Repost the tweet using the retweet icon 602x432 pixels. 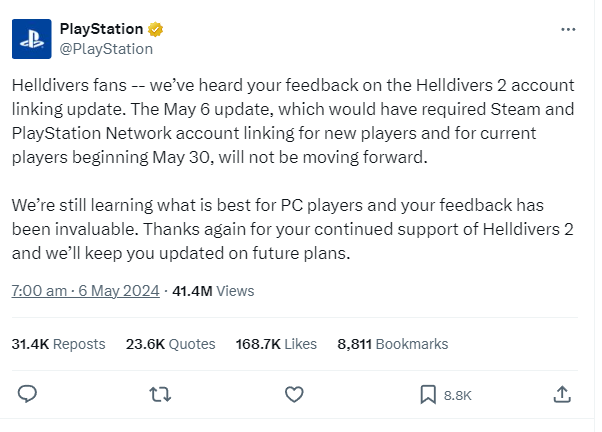(160, 394)
